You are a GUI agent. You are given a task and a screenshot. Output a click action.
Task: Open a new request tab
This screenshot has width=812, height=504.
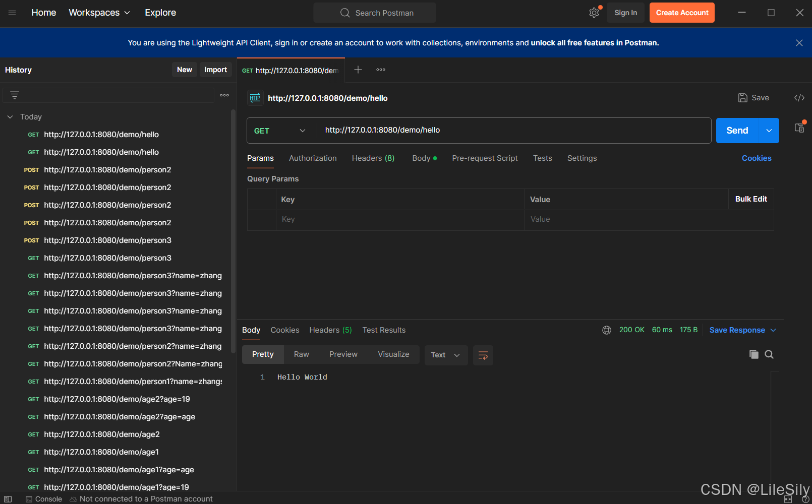[x=358, y=70]
